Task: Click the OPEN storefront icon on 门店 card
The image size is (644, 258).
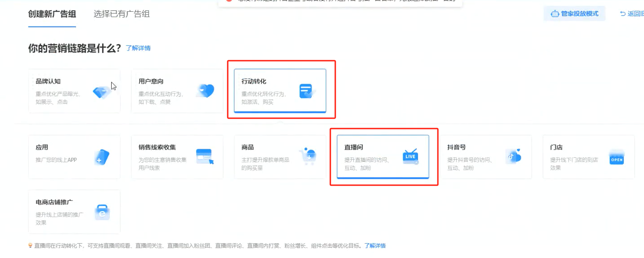Action: tap(617, 157)
